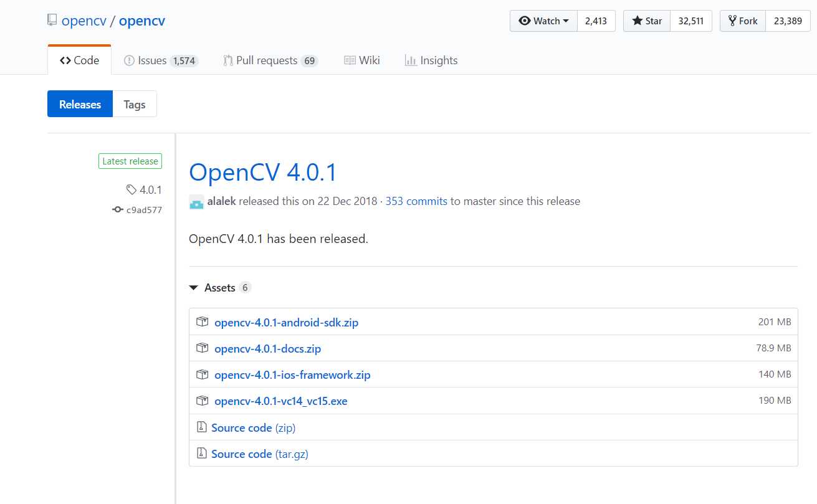The width and height of the screenshot is (817, 504).
Task: Download opencv-4.0.1-vc14_vc15.exe
Action: pyautogui.click(x=281, y=401)
